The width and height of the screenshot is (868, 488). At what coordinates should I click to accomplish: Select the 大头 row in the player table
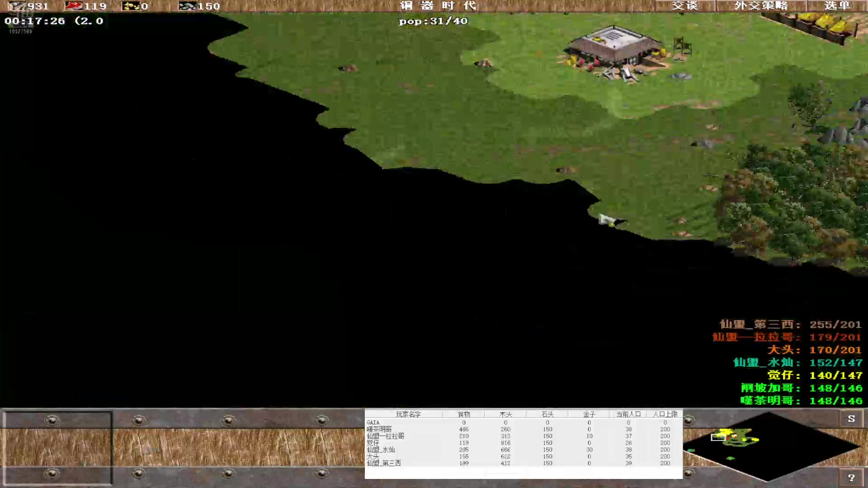pos(524,456)
